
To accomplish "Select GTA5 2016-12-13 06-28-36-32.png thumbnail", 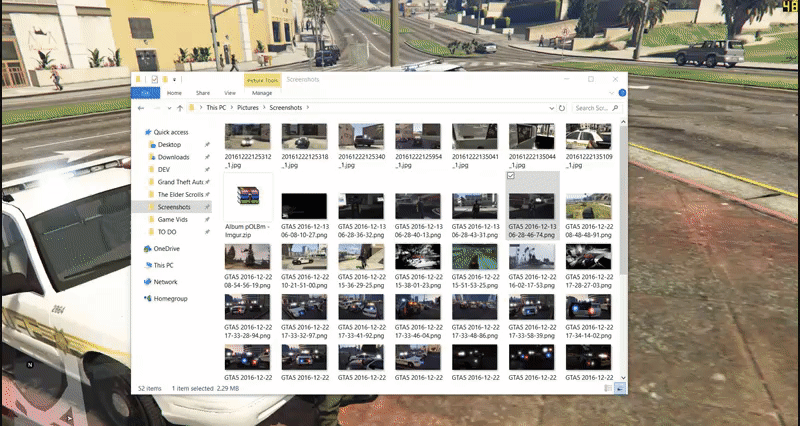I will [361, 206].
